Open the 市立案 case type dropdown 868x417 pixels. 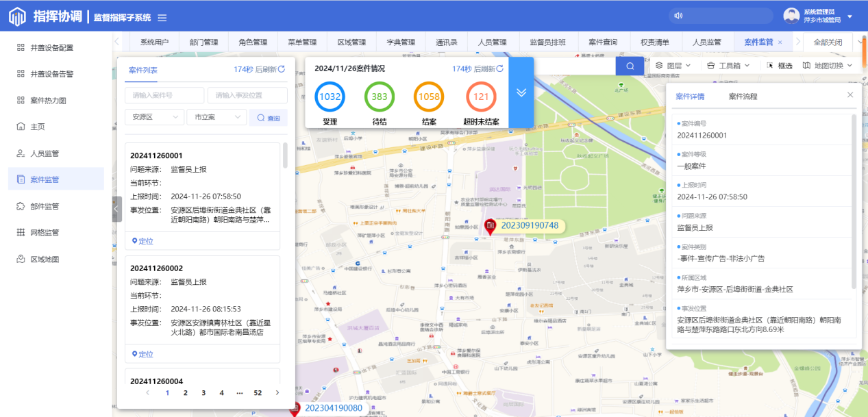pyautogui.click(x=216, y=117)
